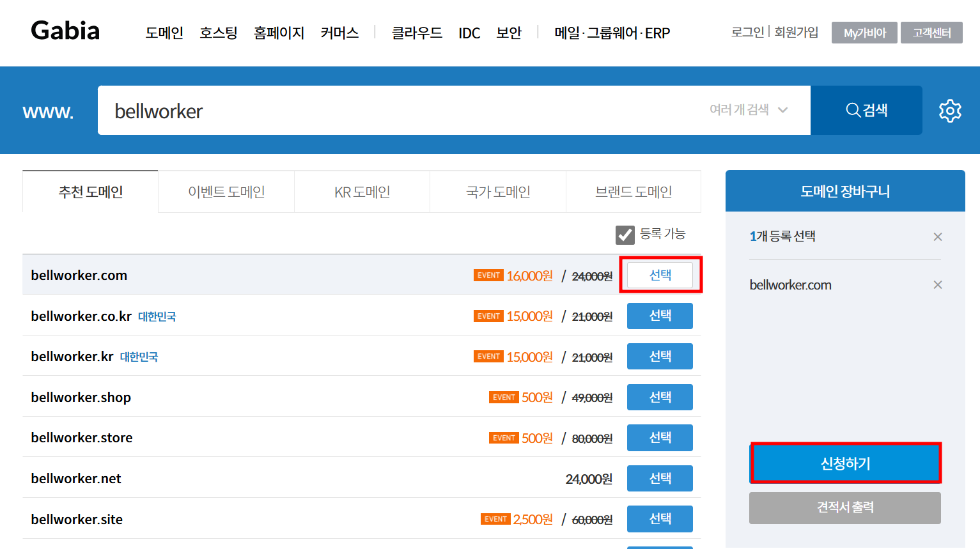Click the bellworker.store domain name
980x549 pixels.
coord(82,438)
